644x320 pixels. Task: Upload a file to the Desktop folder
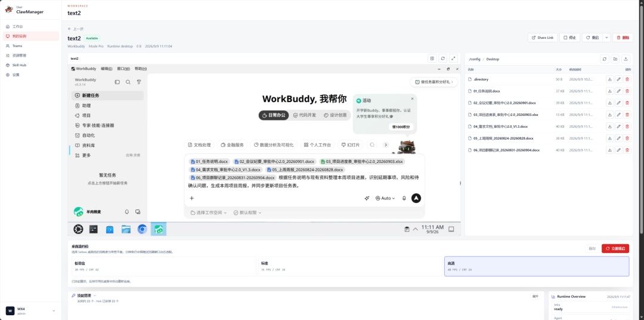[626, 59]
